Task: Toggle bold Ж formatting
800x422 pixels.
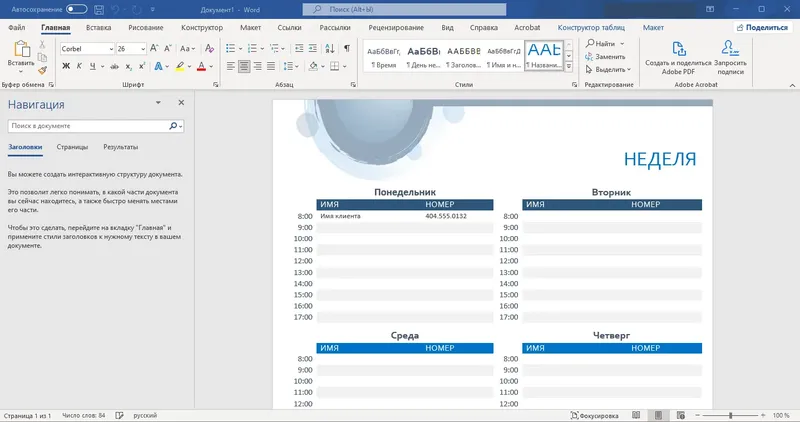Action: click(x=66, y=66)
